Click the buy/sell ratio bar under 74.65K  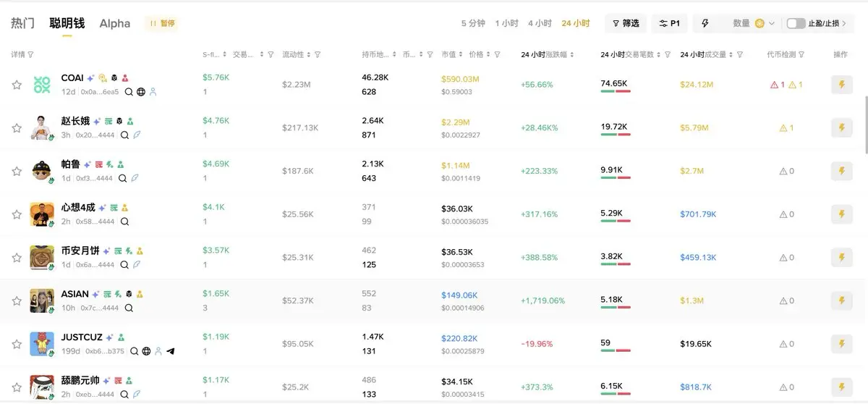616,92
